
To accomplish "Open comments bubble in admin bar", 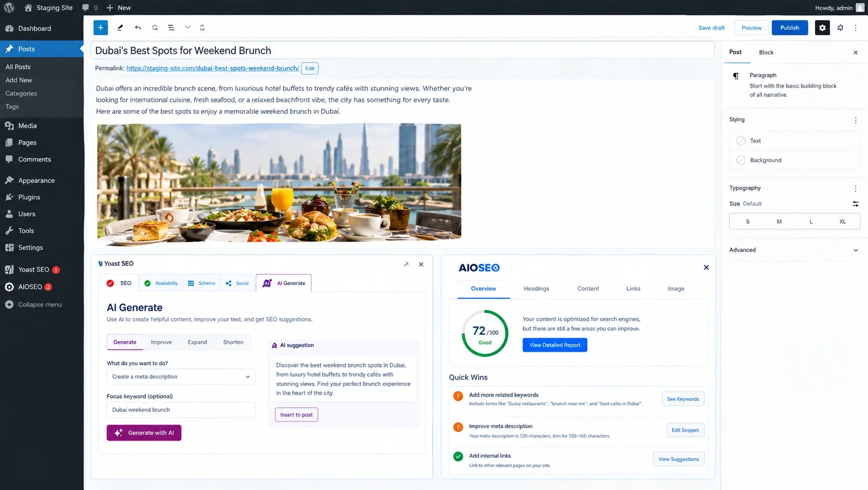I will point(90,8).
